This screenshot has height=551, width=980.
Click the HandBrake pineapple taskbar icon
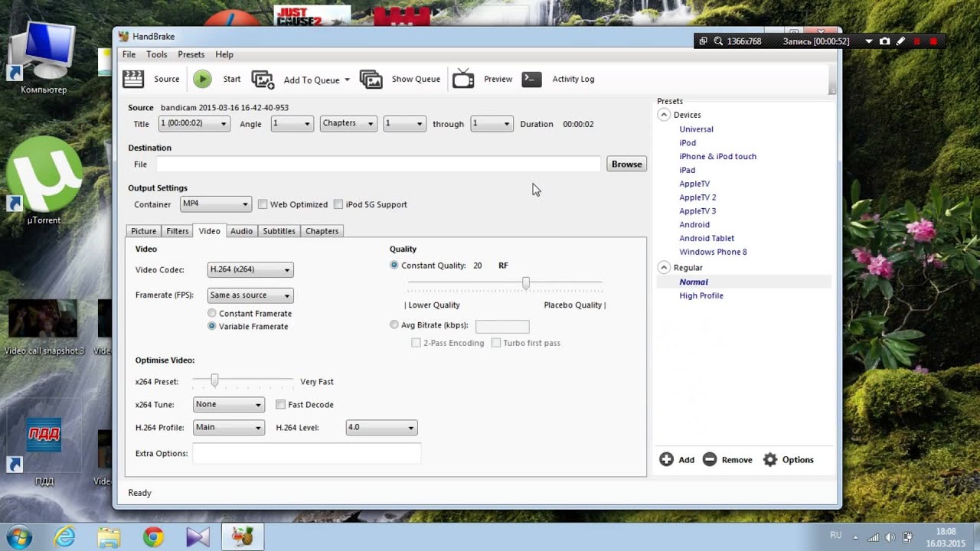pyautogui.click(x=243, y=537)
